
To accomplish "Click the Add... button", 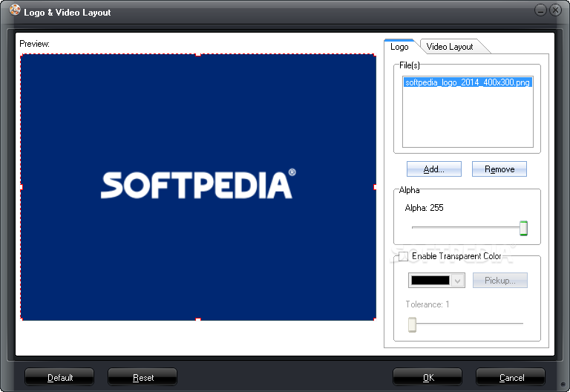I will click(434, 169).
